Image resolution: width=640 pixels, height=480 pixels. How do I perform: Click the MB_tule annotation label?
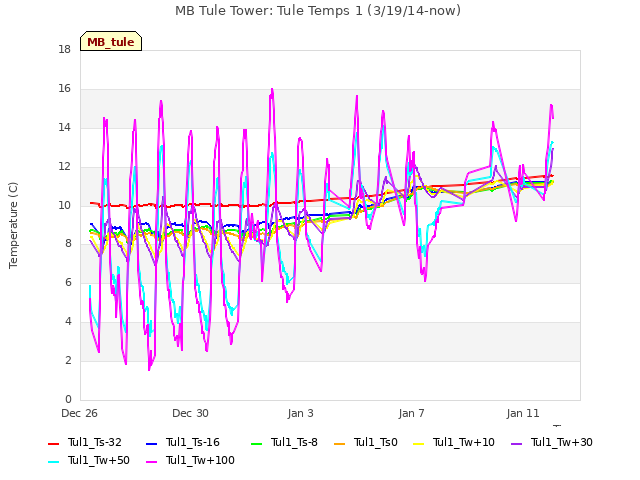[111, 41]
